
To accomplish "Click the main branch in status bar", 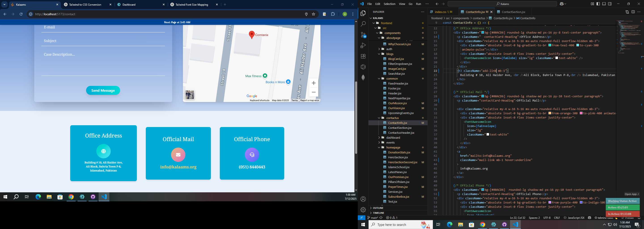I will coord(373,218).
